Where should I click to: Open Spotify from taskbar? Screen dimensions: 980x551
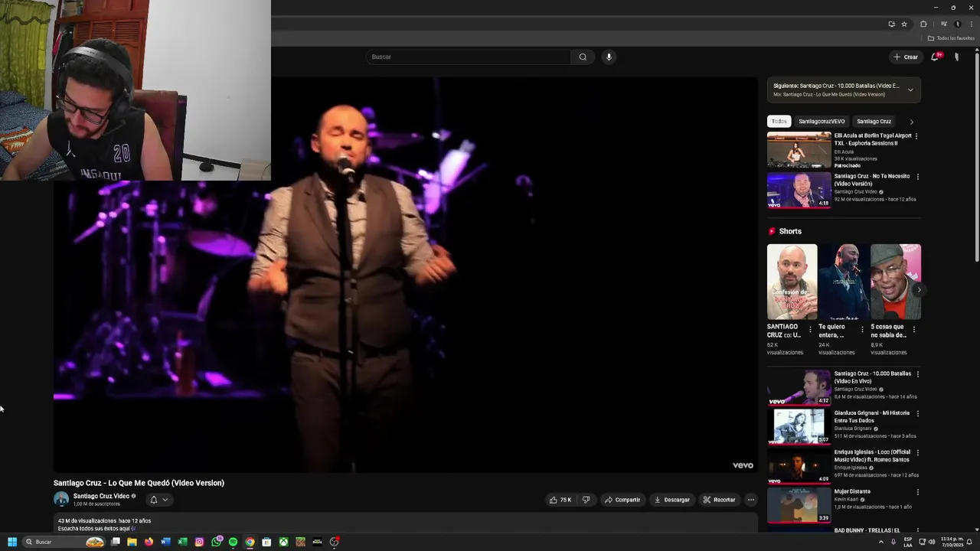pos(233,542)
